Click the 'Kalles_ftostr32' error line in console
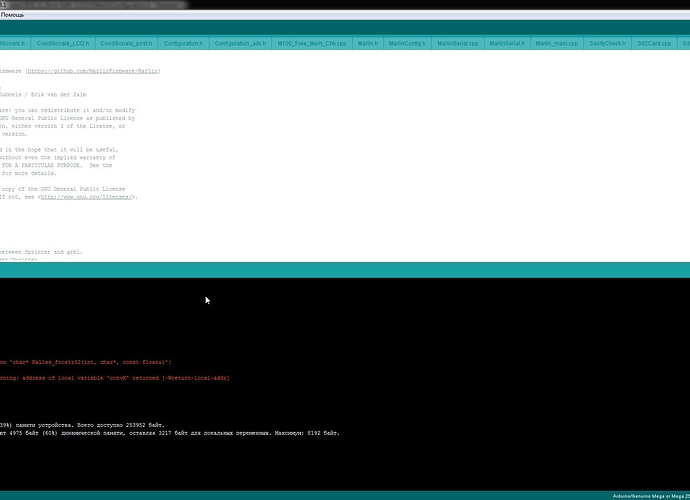This screenshot has width=690, height=500. (x=85, y=362)
